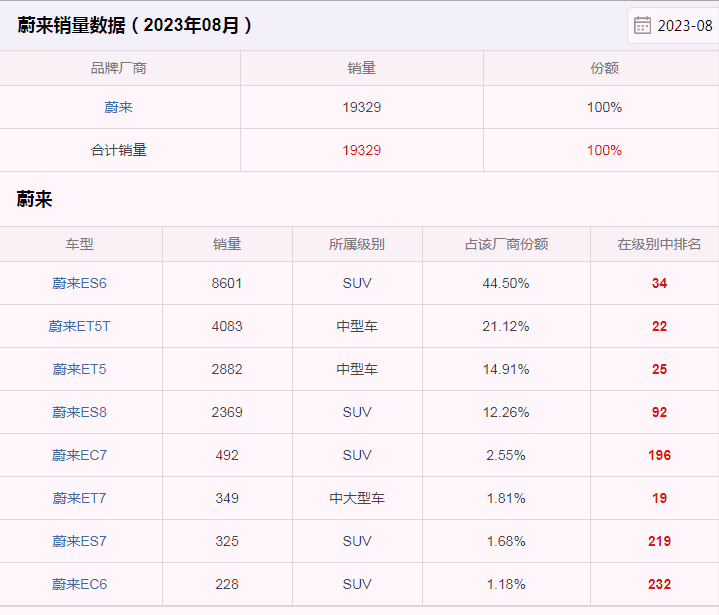Viewport: 719px width, 615px height.
Task: Click the 中型车 cell in ET5T row
Action: pyautogui.click(x=357, y=326)
